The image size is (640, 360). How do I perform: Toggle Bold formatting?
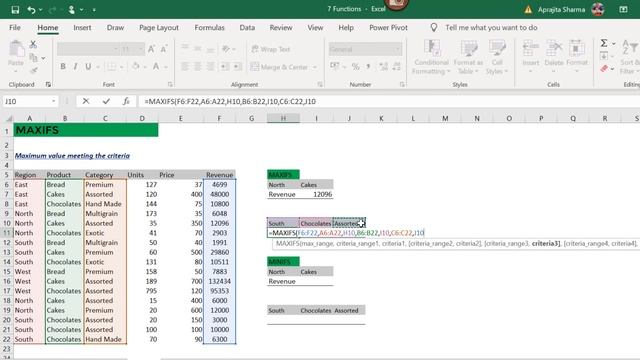point(63,67)
